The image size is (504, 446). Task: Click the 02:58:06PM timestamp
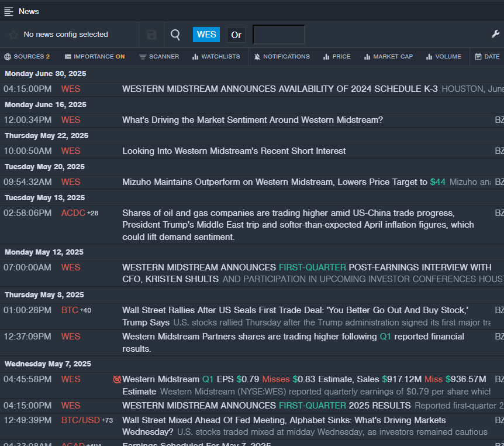27,213
